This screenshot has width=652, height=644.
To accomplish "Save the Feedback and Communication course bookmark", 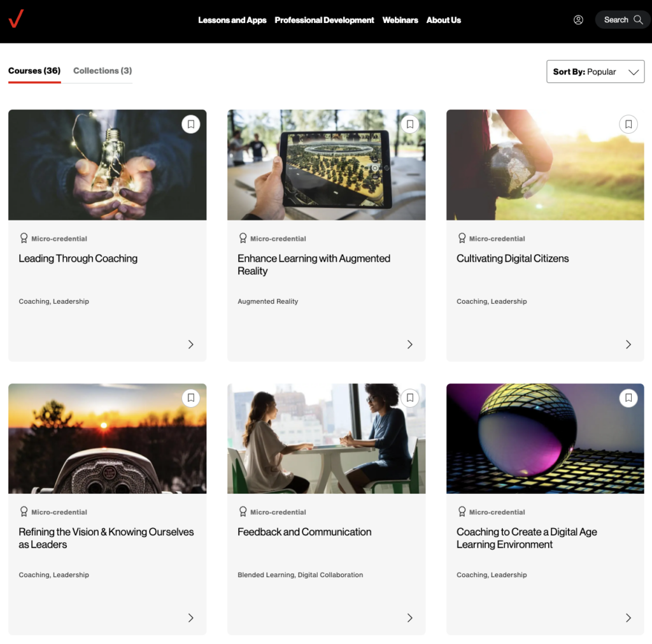I will coord(410,398).
